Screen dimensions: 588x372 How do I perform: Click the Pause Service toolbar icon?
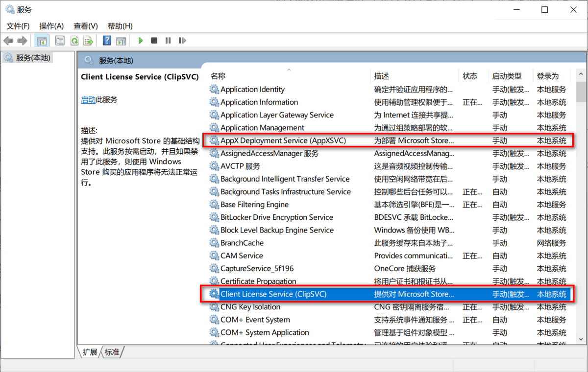(168, 41)
